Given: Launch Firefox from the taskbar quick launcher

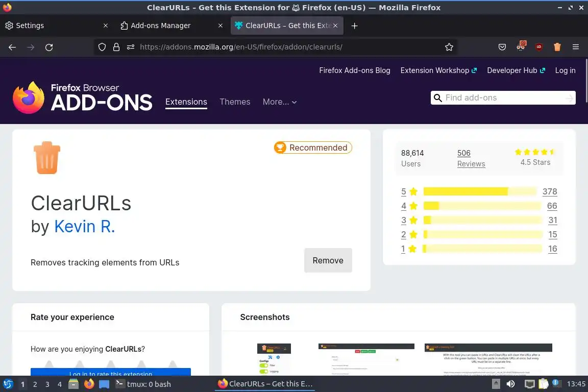Looking at the screenshot, I should [x=89, y=384].
